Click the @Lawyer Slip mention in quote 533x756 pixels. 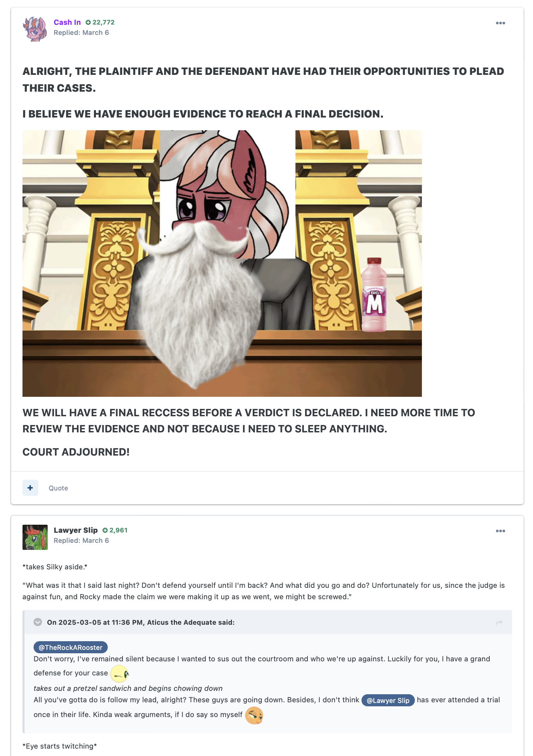[388, 700]
